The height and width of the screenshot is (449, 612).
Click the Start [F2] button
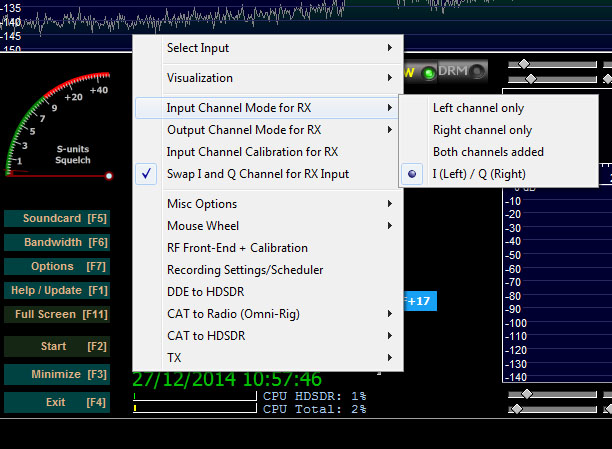tap(57, 346)
